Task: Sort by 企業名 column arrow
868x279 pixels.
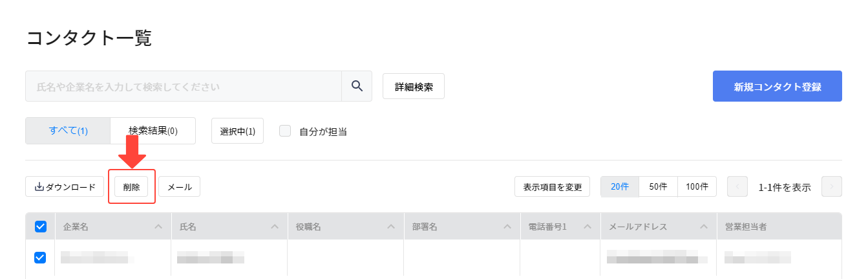Action: (x=158, y=227)
